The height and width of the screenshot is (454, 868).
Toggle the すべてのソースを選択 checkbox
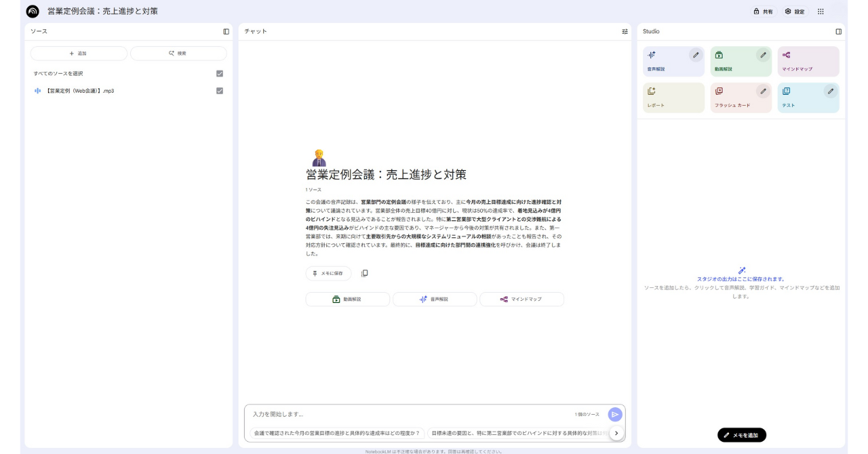tap(219, 73)
